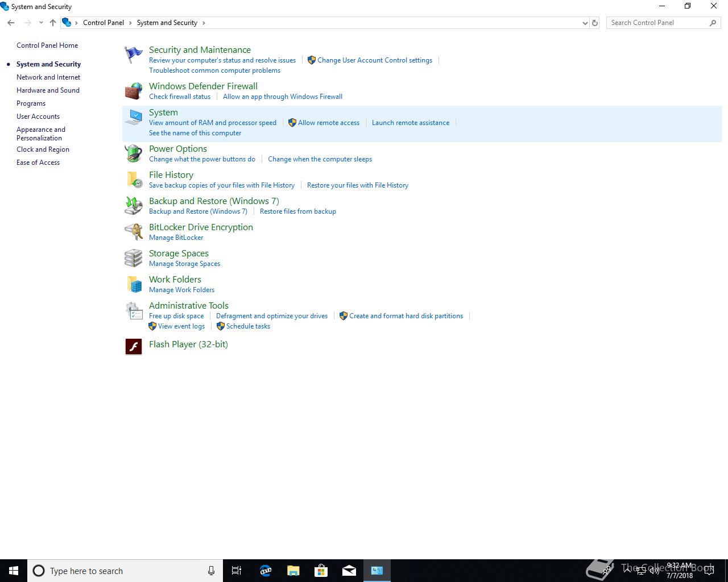Open the Power Options battery icon

[134, 153]
